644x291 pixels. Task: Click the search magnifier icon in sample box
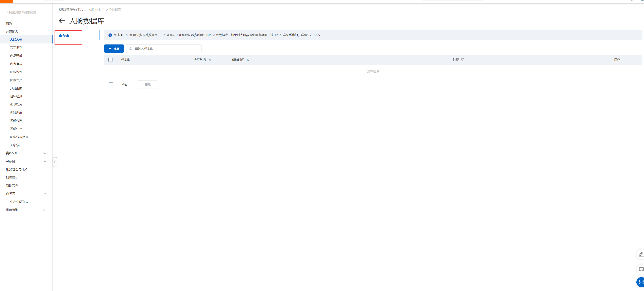(x=130, y=49)
